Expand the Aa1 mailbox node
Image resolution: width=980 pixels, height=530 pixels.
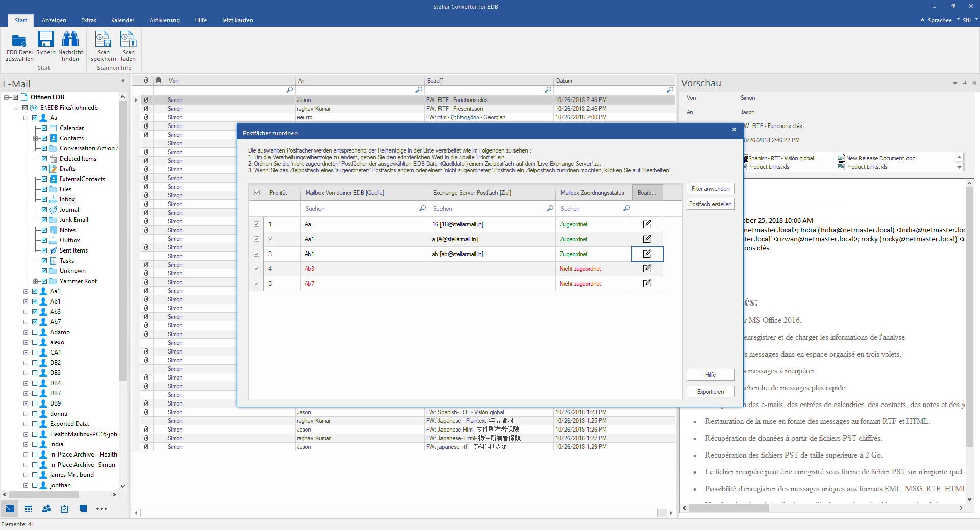26,291
